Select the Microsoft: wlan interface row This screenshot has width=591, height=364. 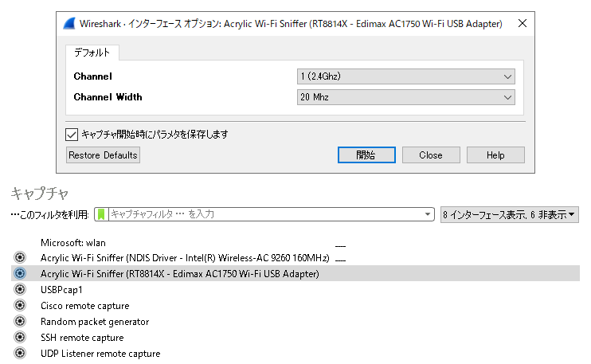coord(295,243)
